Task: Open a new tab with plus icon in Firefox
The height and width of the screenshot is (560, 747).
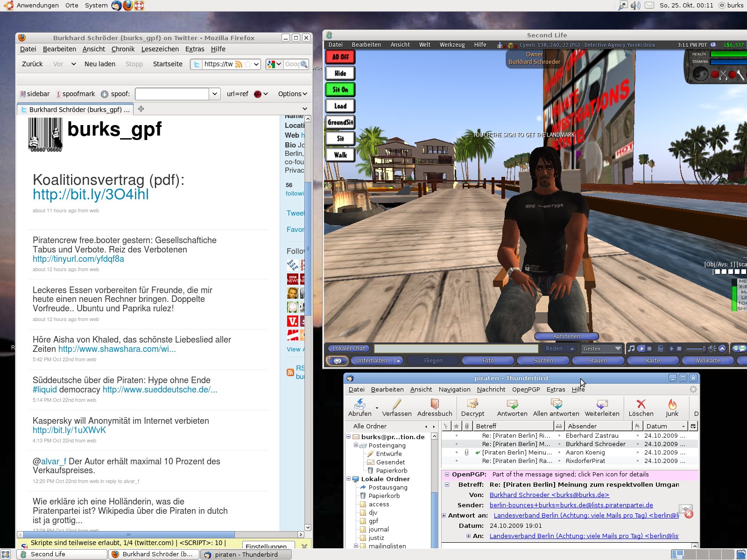Action: point(141,109)
